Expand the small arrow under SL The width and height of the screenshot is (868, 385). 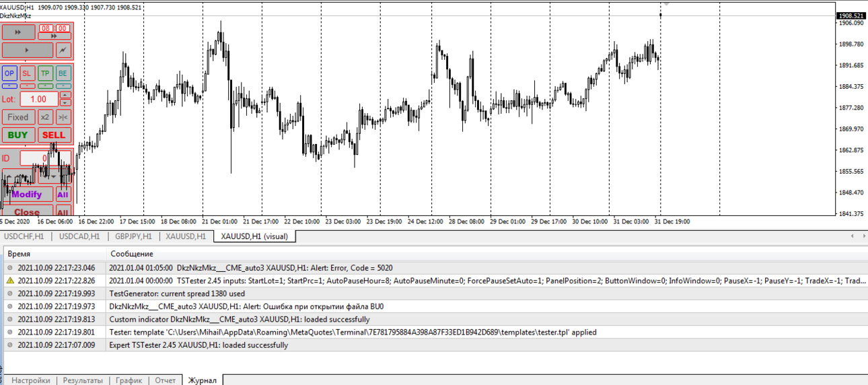click(27, 85)
